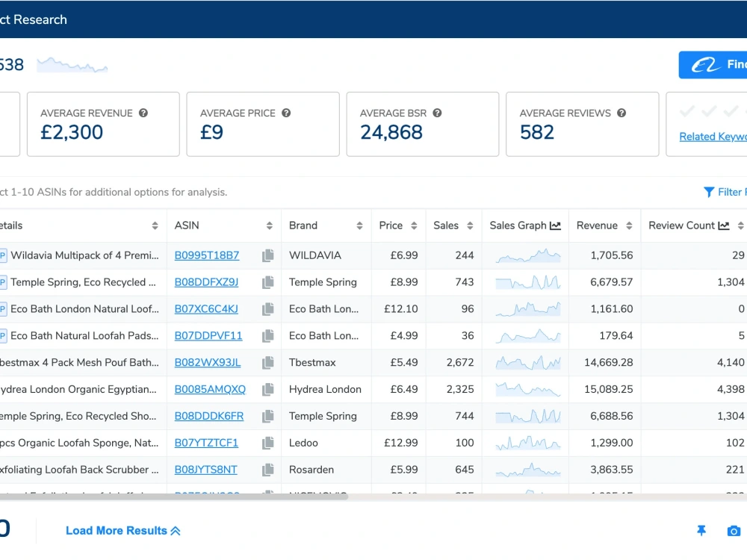Screen dimensions: 747x560
Task: Sort table by ASIN column
Action: click(269, 225)
